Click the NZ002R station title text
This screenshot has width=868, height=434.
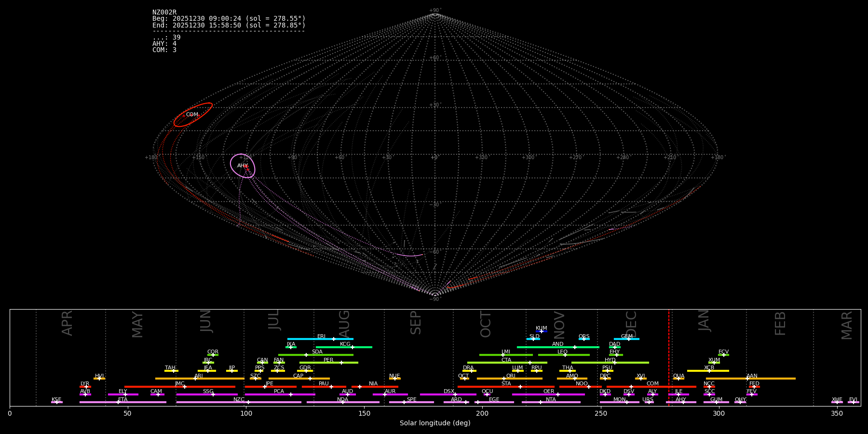pyautogui.click(x=164, y=12)
